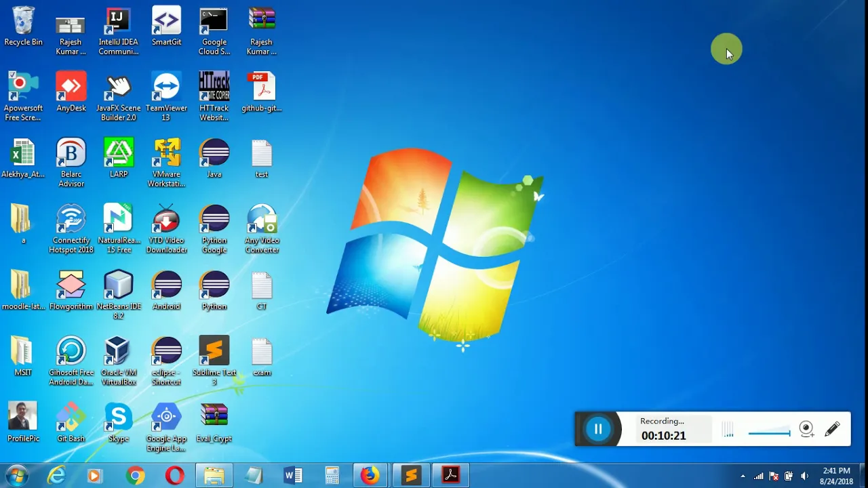Image resolution: width=868 pixels, height=488 pixels.
Task: Open Google Chrome from the taskbar
Action: (x=136, y=476)
